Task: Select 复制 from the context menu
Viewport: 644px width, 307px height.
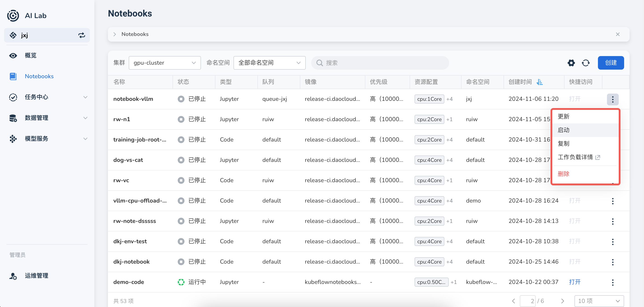Action: coord(585,144)
